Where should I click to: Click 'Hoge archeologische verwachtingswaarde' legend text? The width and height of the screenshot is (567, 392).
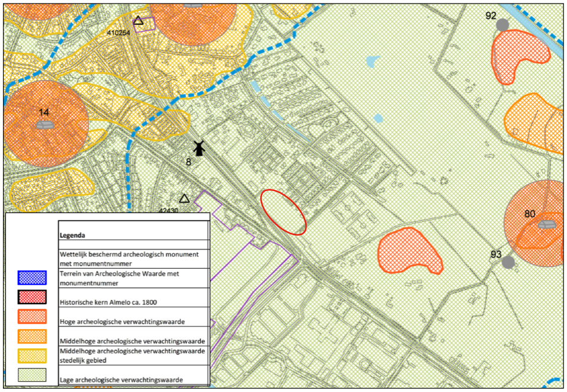click(122, 322)
